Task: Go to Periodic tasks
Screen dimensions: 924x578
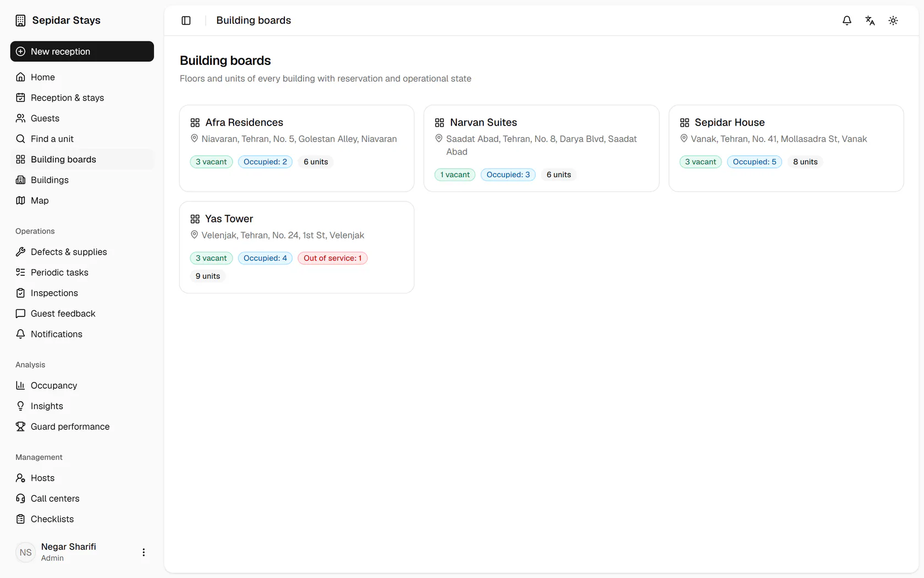Action: point(82,272)
